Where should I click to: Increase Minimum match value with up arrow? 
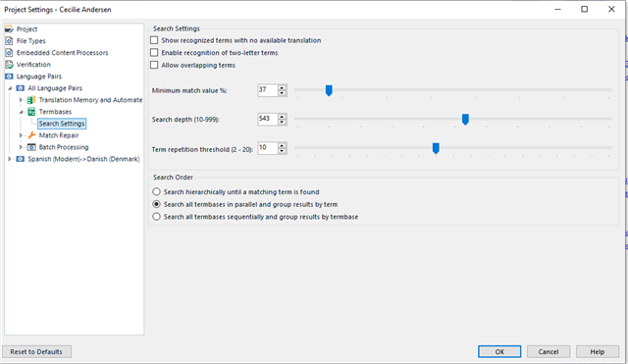click(x=283, y=87)
